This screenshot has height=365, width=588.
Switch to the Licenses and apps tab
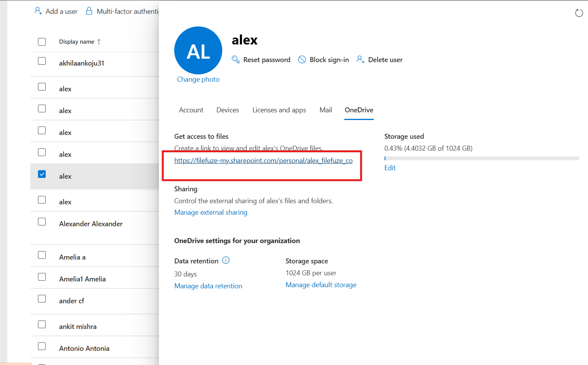279,110
